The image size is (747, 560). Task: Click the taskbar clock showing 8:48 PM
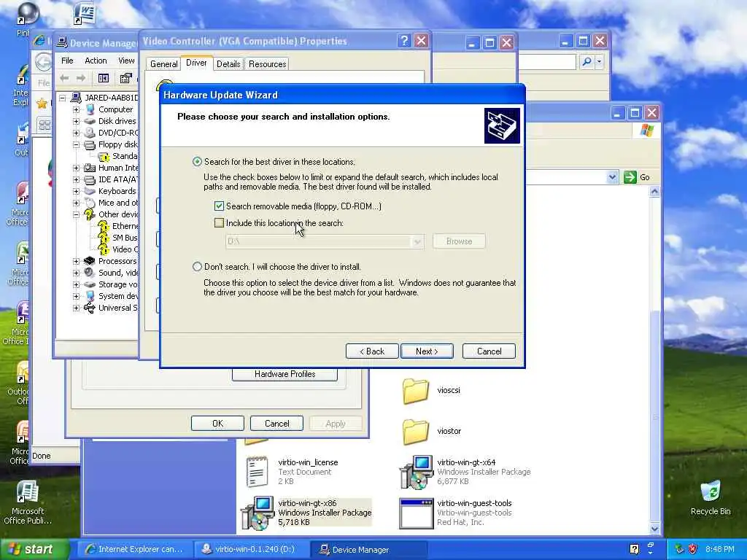(720, 550)
